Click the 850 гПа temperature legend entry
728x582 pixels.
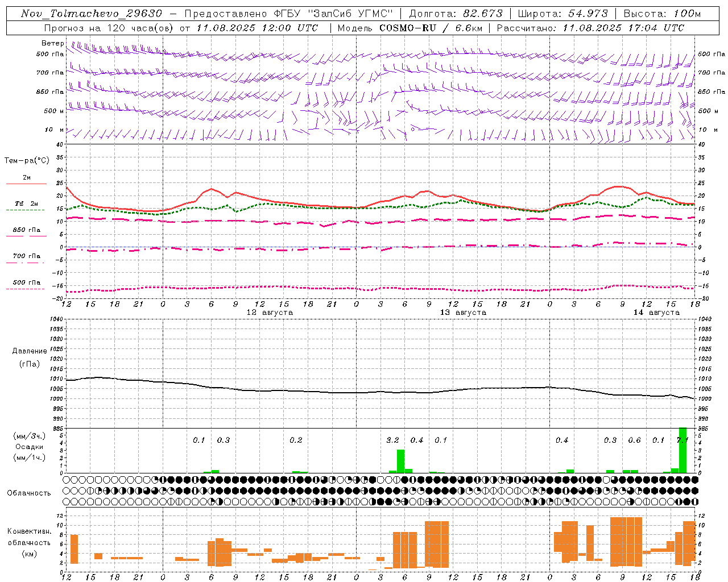coord(27,230)
